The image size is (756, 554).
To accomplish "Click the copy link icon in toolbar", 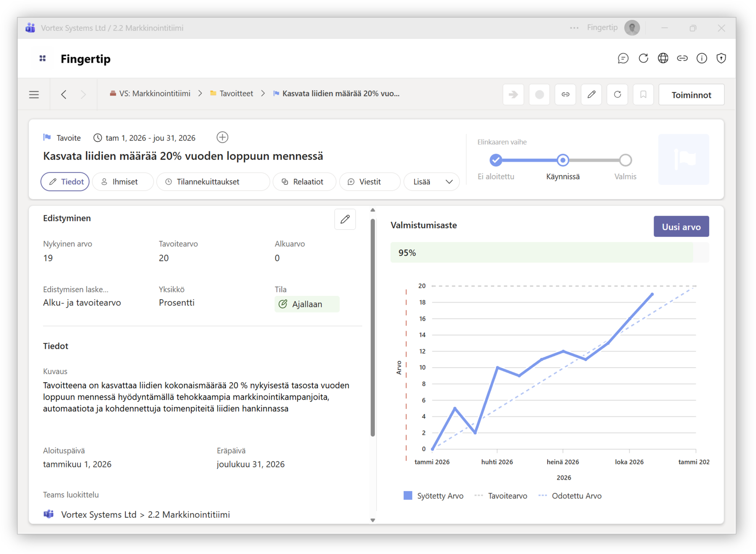I will (566, 94).
